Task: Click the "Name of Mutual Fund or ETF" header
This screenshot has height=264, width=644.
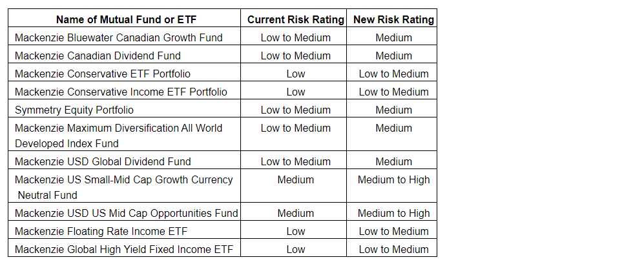Action: [x=125, y=19]
